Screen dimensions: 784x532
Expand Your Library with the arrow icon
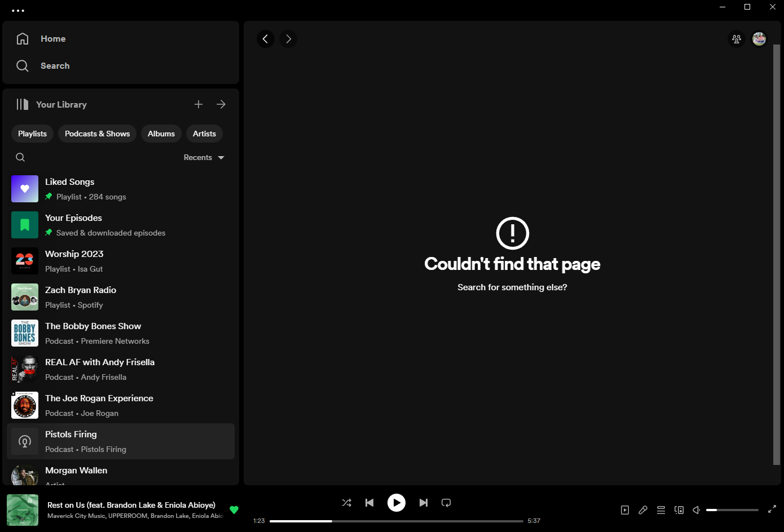pos(221,104)
